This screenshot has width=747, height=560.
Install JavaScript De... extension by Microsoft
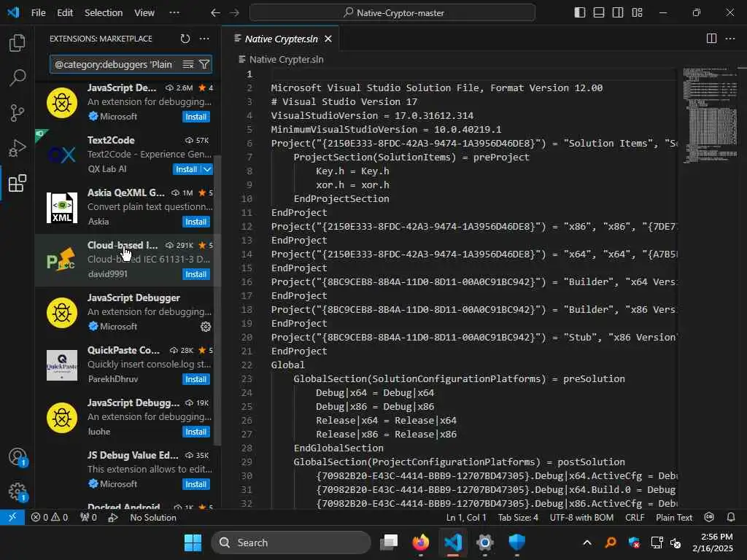[196, 117]
